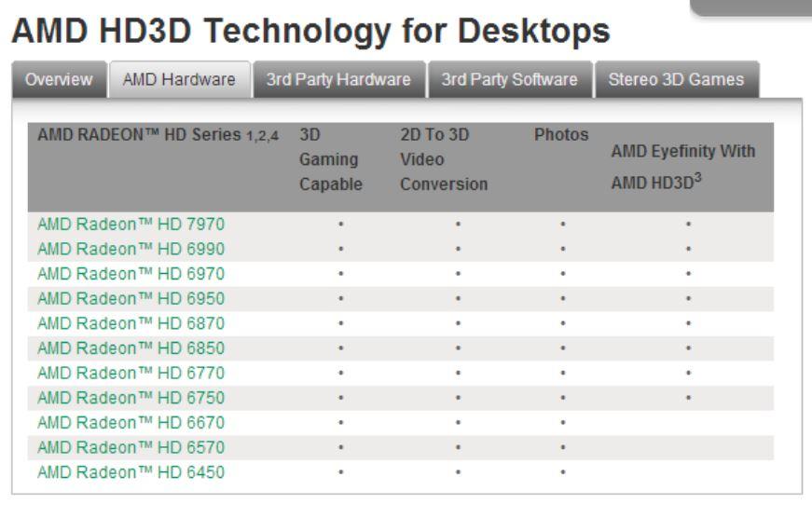This screenshot has width=812, height=518.
Task: Click the HD 6990 row's 3D Gaming bullet
Action: [341, 249]
